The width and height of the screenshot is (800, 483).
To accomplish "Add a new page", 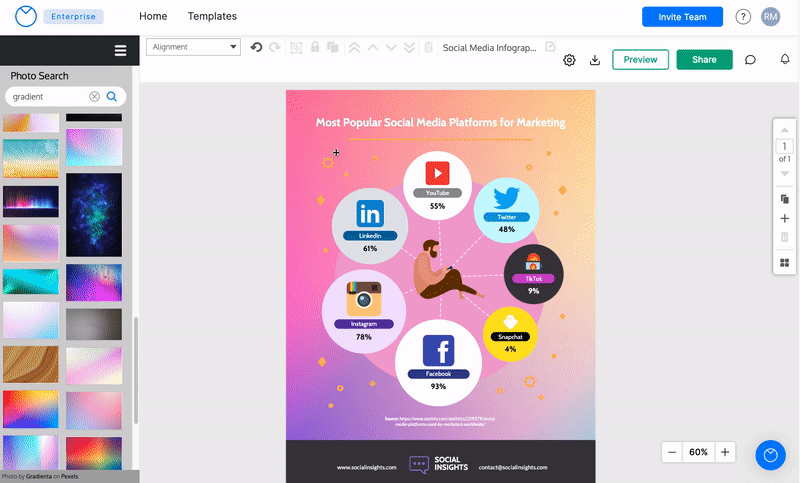I will coord(785,218).
